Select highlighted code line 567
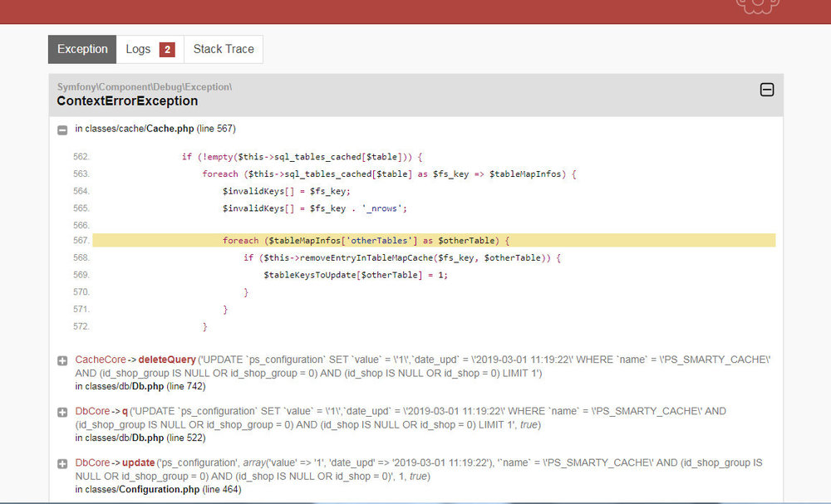The height and width of the screenshot is (504, 831). 434,240
